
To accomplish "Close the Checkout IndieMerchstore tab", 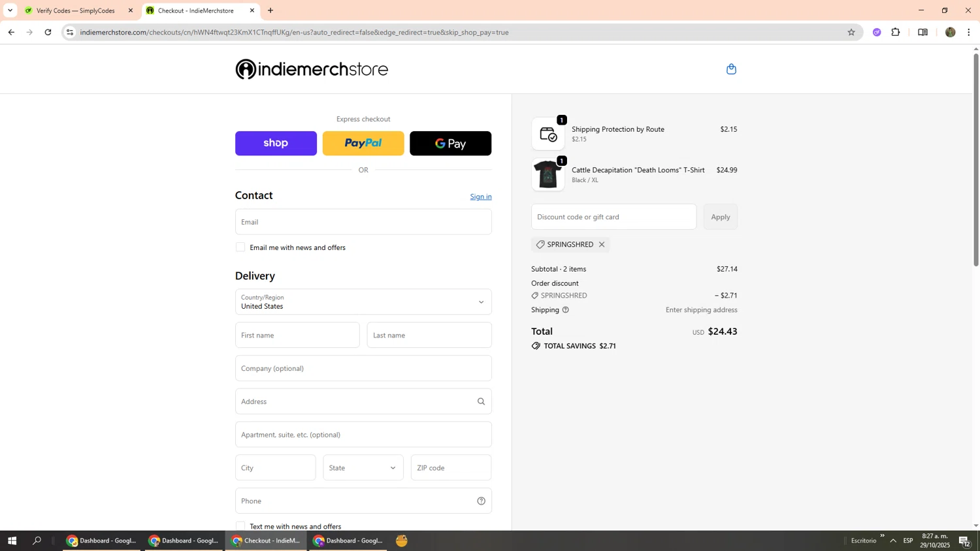I will 252,10.
